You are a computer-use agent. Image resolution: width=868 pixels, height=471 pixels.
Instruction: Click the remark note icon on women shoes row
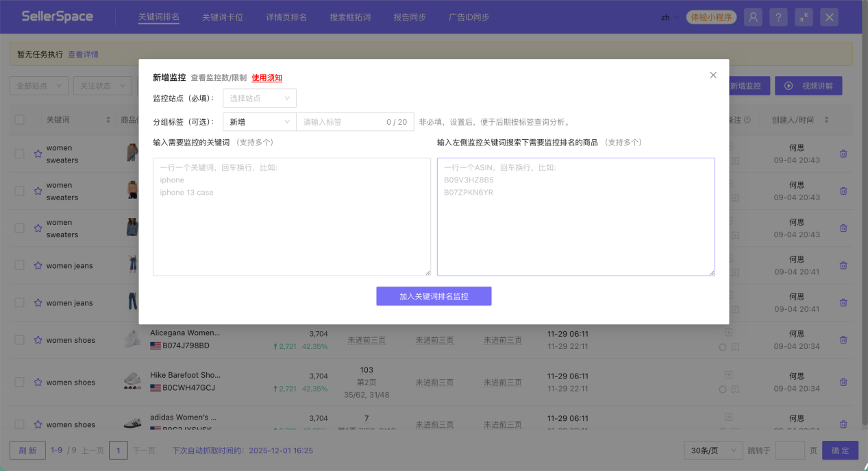pos(735,347)
